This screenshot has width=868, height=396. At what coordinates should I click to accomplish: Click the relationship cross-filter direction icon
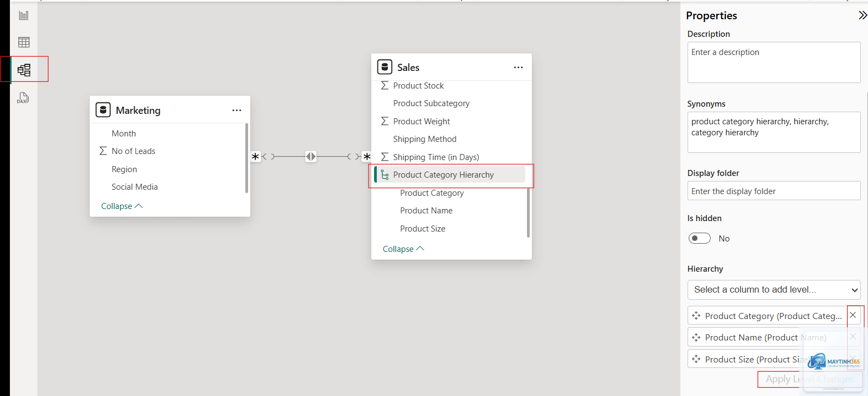tap(311, 157)
